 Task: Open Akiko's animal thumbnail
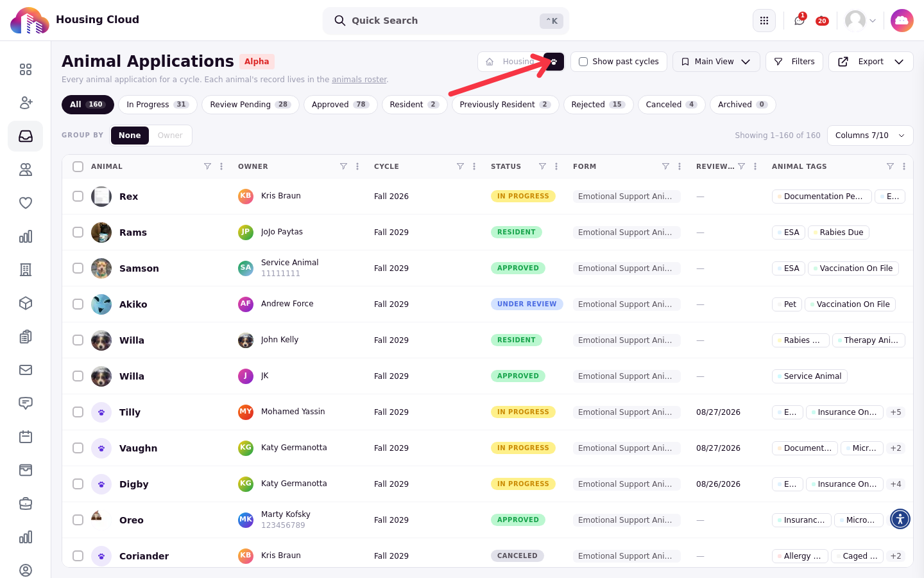click(x=101, y=304)
